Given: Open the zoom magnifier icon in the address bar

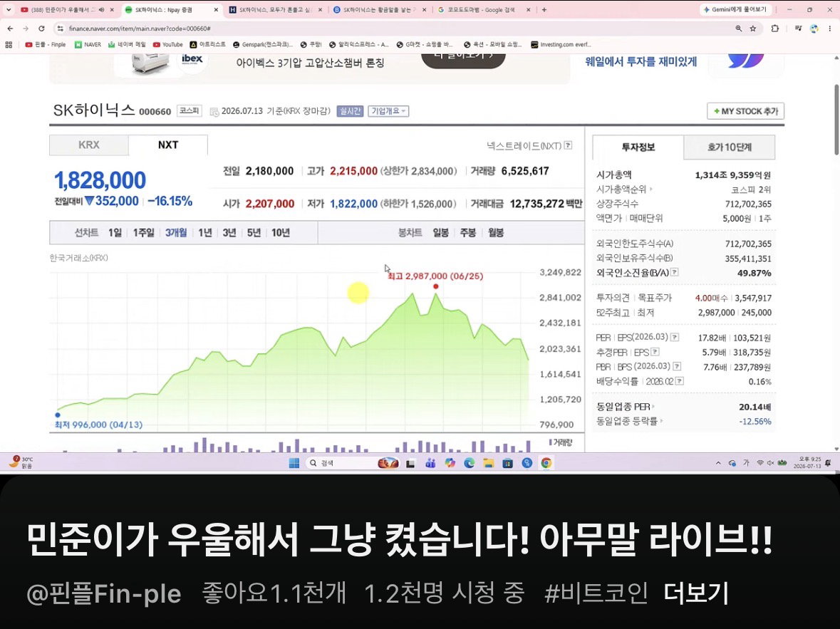Looking at the screenshot, I should [x=739, y=28].
